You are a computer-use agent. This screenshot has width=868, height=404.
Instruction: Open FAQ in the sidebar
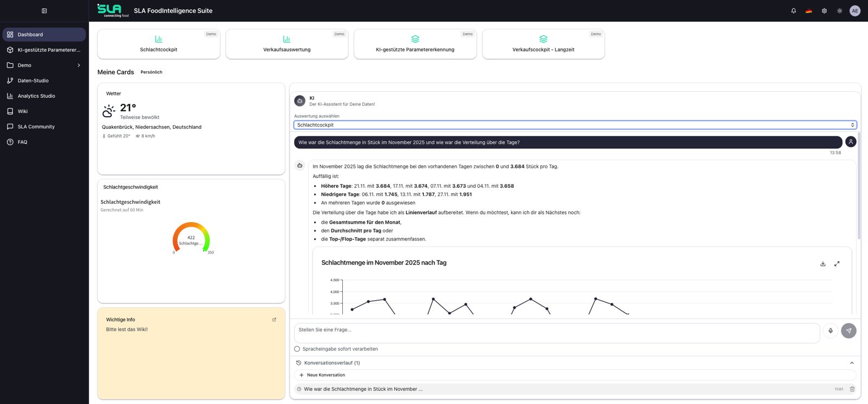coord(44,142)
